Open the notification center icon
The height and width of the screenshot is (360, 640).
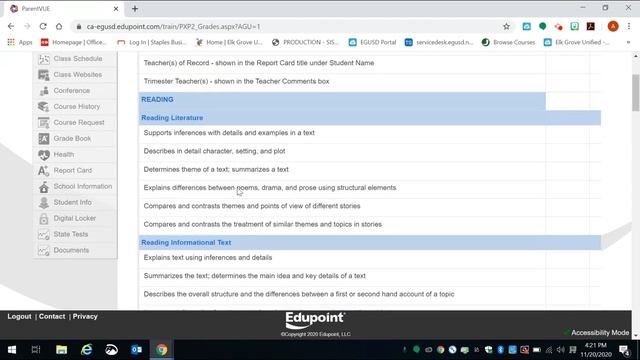[x=624, y=350]
